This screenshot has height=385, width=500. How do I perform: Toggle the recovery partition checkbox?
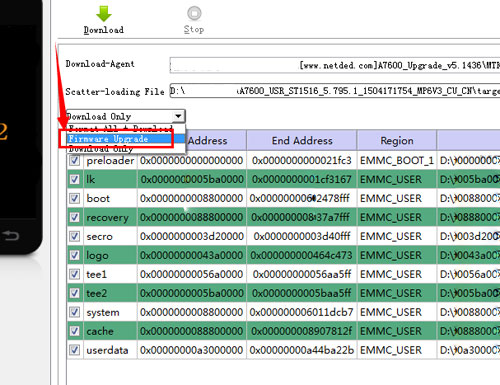click(74, 218)
